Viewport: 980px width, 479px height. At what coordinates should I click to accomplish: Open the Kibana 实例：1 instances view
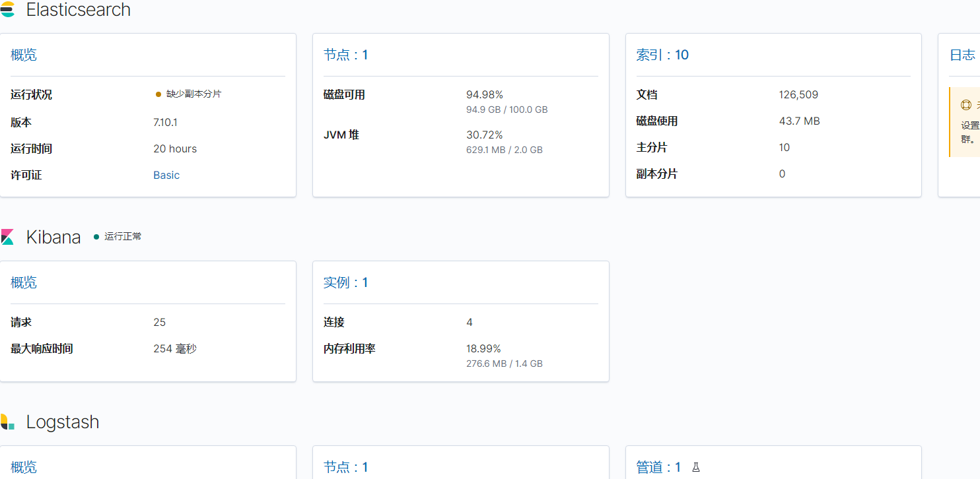(344, 282)
